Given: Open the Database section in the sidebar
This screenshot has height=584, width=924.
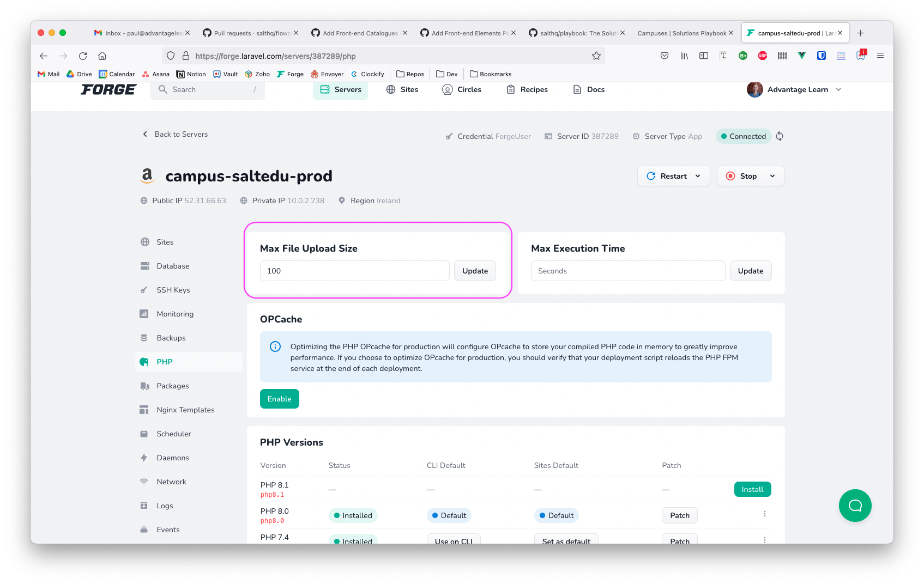Looking at the screenshot, I should coord(172,266).
